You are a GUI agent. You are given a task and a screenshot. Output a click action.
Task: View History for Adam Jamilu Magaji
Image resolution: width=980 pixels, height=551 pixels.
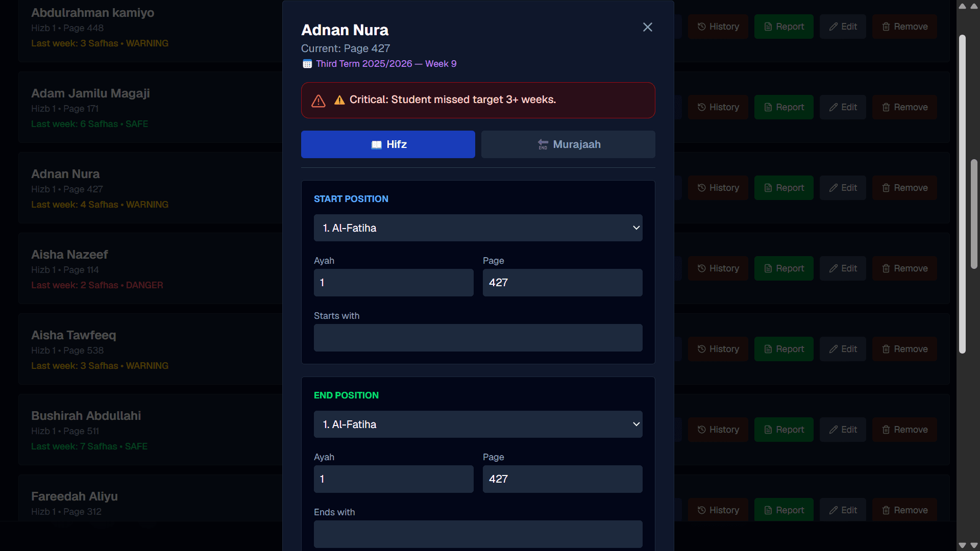[718, 107]
